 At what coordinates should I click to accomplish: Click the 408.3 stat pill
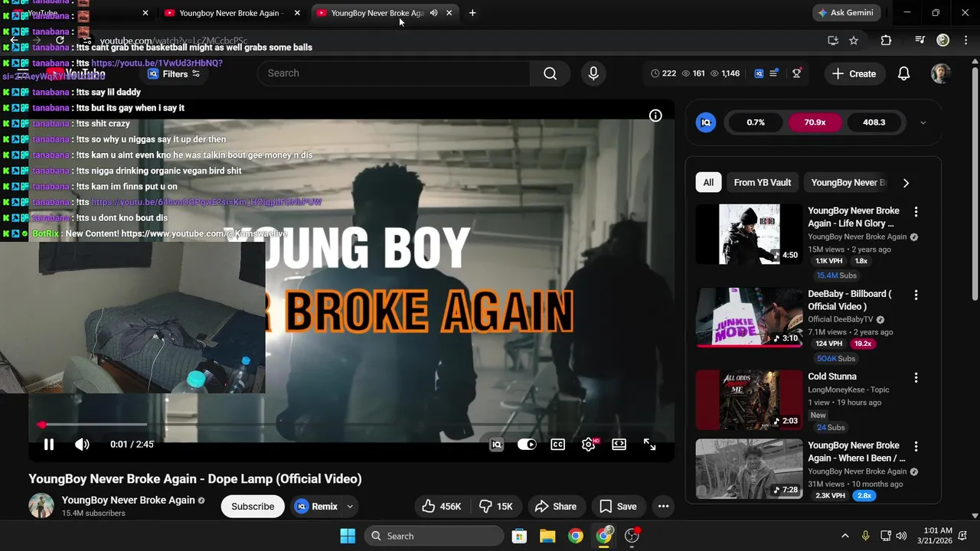point(874,122)
